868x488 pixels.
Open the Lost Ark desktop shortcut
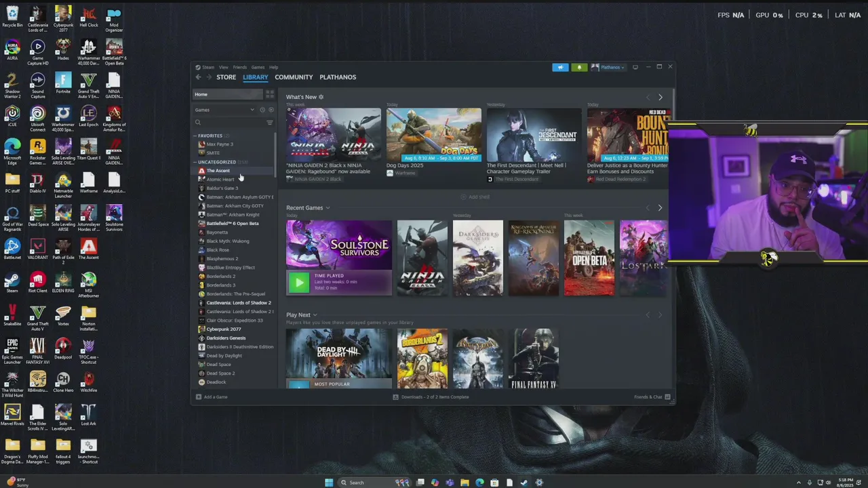[x=88, y=416]
